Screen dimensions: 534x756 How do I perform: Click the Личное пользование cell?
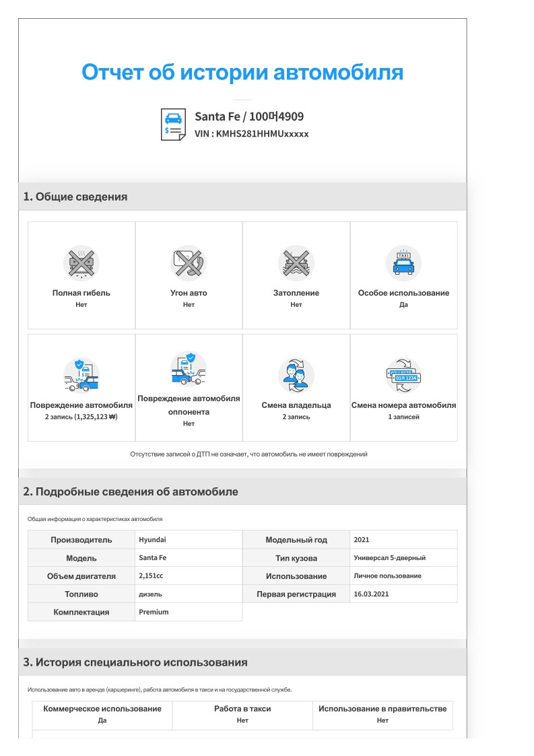[404, 576]
